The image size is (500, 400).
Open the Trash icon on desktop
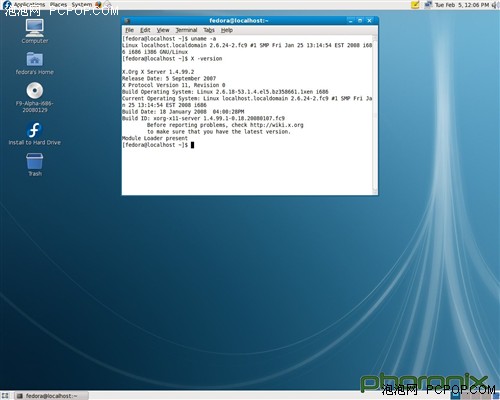35,162
